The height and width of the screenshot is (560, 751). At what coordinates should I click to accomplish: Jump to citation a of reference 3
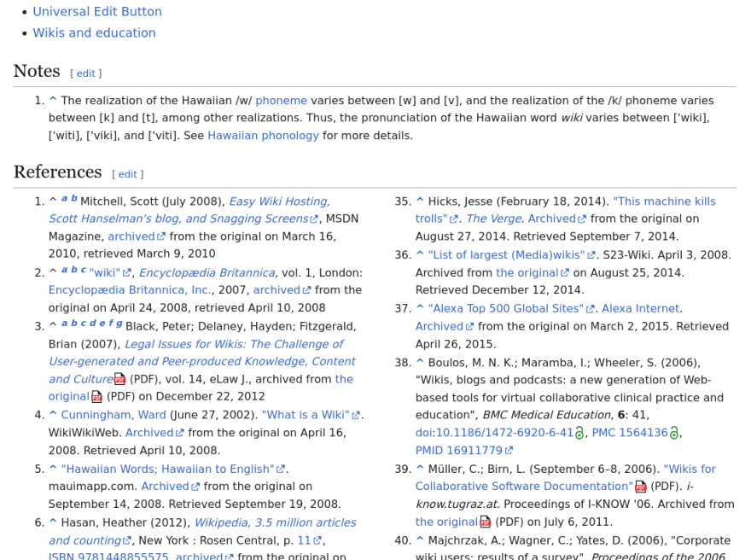[x=64, y=324]
